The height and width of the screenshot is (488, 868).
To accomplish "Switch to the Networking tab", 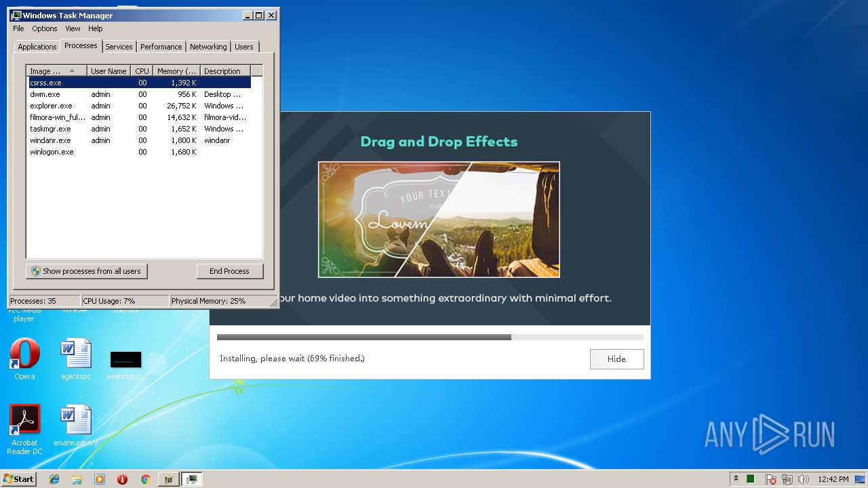I will (208, 47).
